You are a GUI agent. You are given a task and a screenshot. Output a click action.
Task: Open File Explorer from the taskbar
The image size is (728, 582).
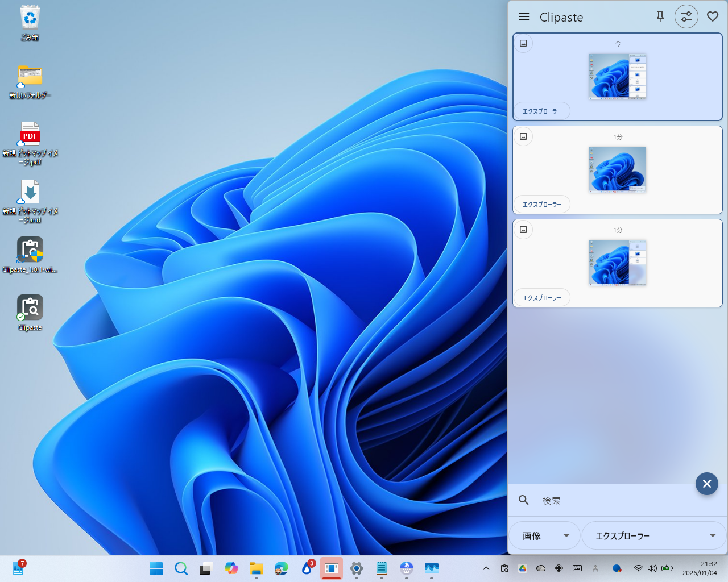(x=256, y=568)
